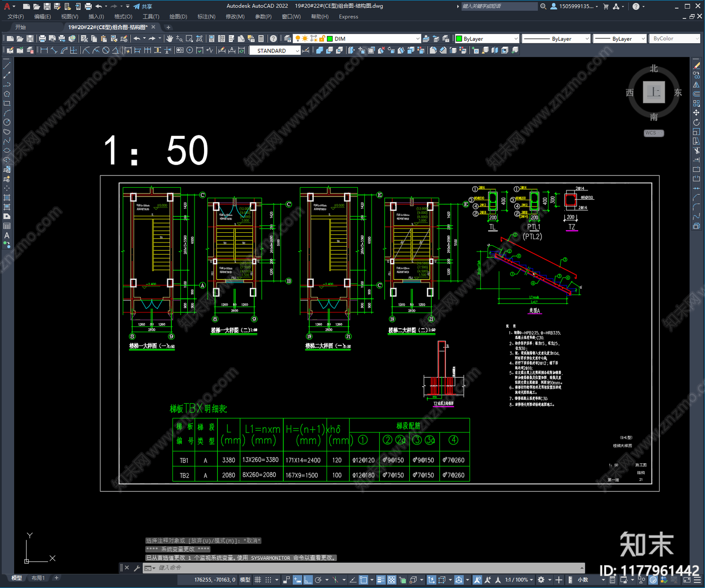Screen dimensions: 705x588
Task: Switch to the 布局1 layout tab
Action: pos(38,578)
